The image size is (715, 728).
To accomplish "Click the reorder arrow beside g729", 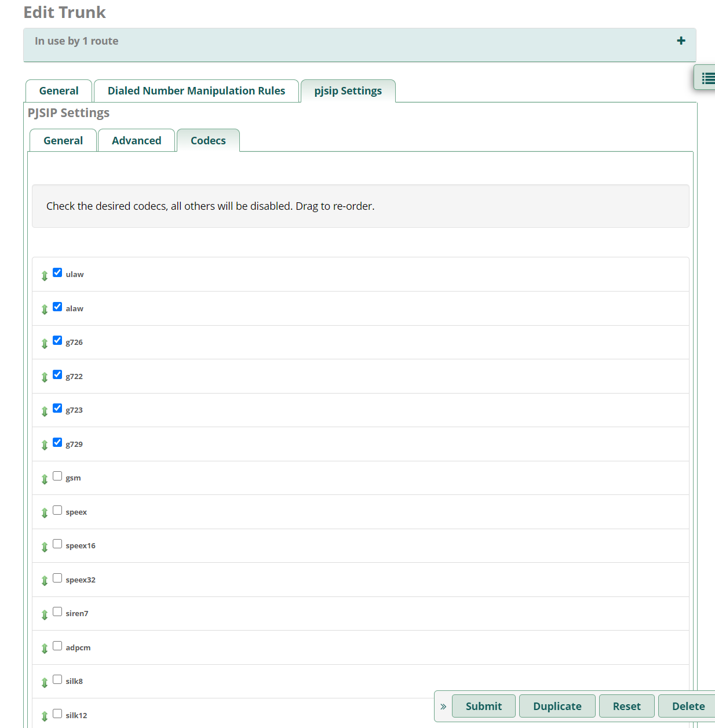I will [x=45, y=445].
